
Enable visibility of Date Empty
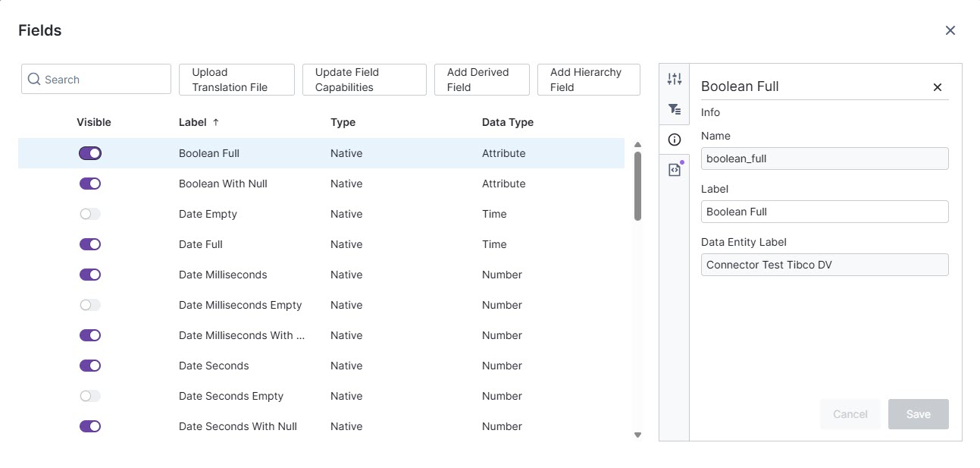click(x=90, y=214)
